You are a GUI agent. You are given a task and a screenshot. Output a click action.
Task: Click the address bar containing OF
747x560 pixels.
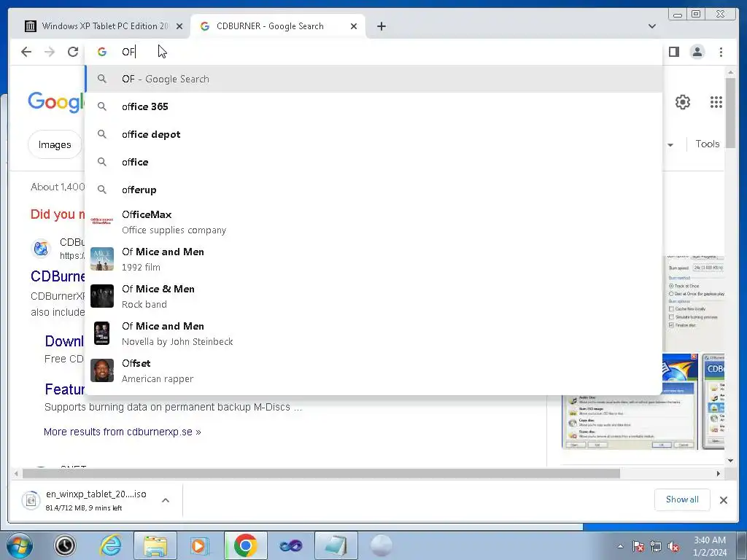point(374,52)
